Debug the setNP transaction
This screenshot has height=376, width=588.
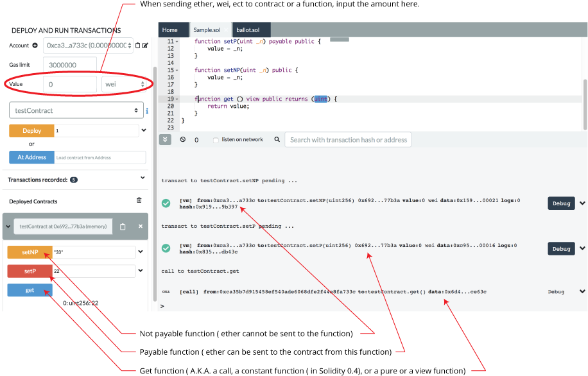[561, 203]
